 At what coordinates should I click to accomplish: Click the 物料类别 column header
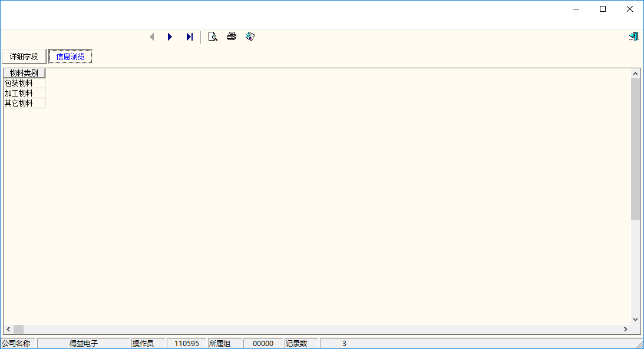click(24, 73)
